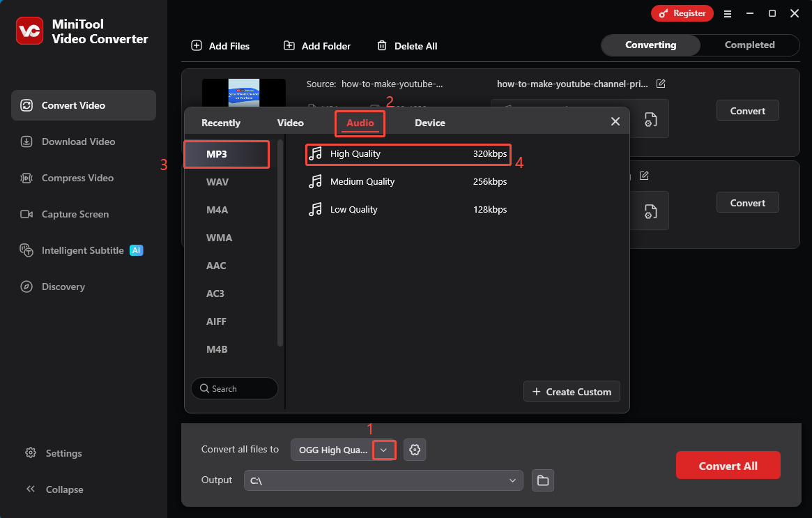The height and width of the screenshot is (518, 812).
Task: Expand the Convert all files to dropdown
Action: [384, 450]
